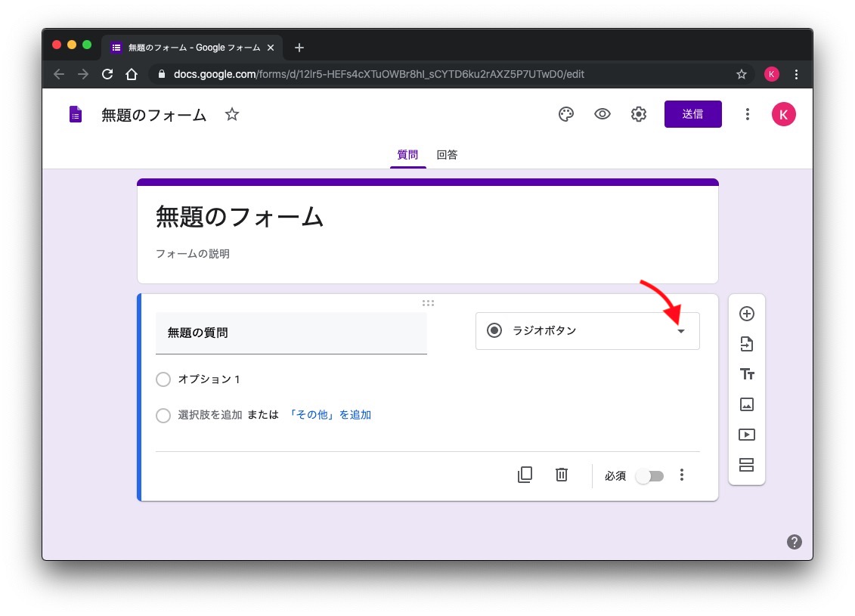This screenshot has height=616, width=855.
Task: Click the preview eye icon
Action: pyautogui.click(x=603, y=114)
